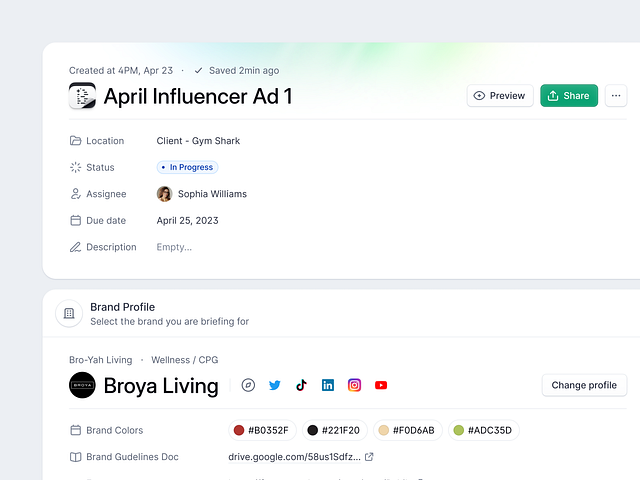Select the Sophia Williams assignee name
The width and height of the screenshot is (640, 480).
tap(212, 194)
